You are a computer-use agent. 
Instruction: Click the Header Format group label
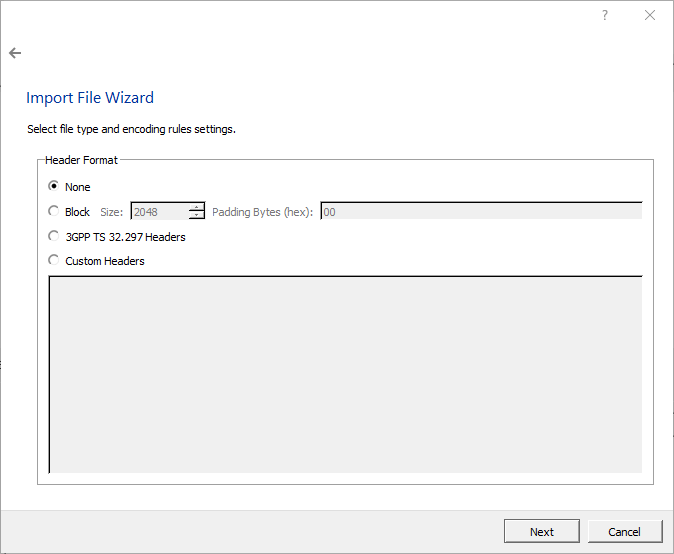(x=81, y=160)
